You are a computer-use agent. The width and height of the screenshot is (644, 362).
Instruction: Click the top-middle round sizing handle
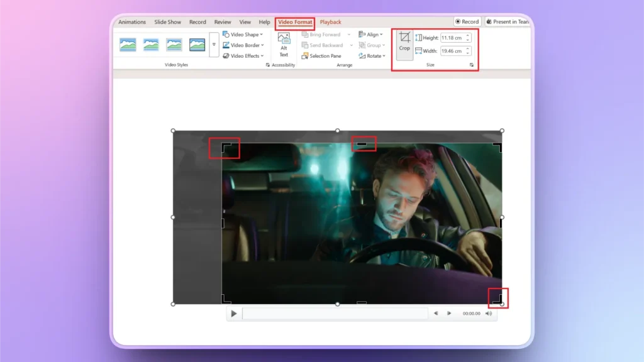337,131
